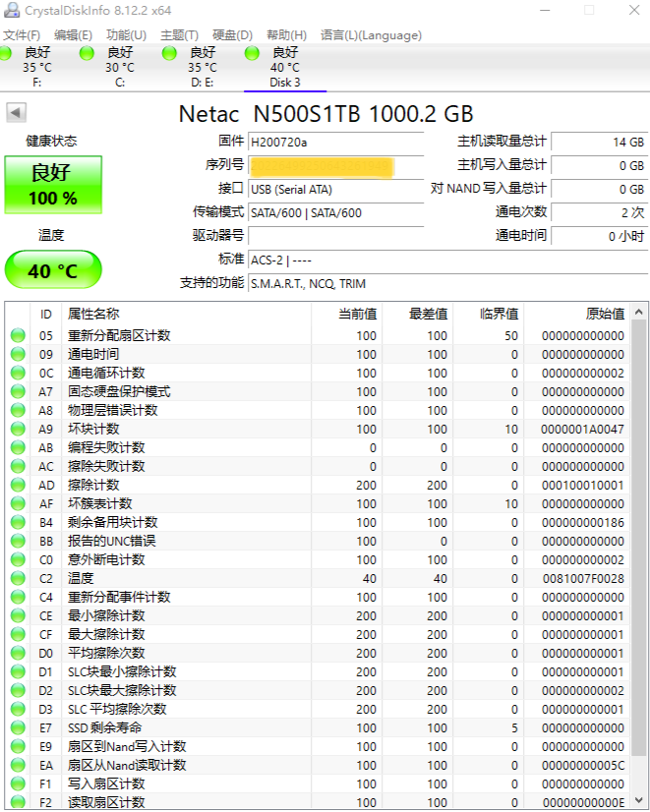Click the attribute list scroll down arrow
650x812 pixels.
pyautogui.click(x=638, y=800)
